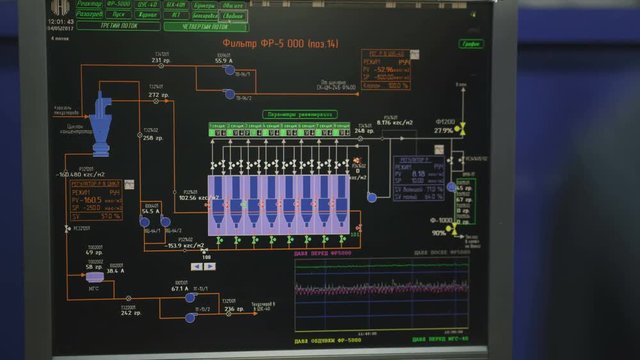Select blue pump left of blue regulator panel

(x=372, y=198)
